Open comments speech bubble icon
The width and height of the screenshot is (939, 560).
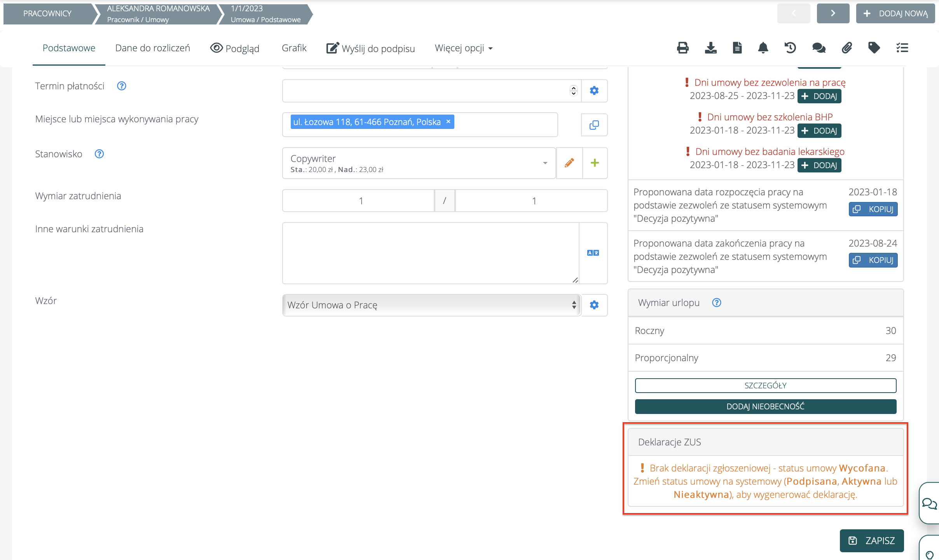(819, 48)
